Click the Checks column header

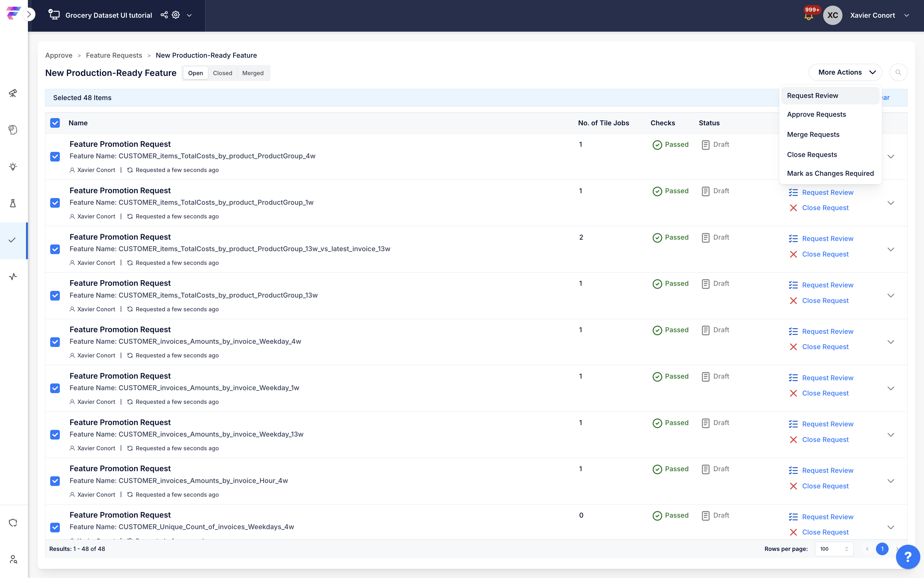663,123
